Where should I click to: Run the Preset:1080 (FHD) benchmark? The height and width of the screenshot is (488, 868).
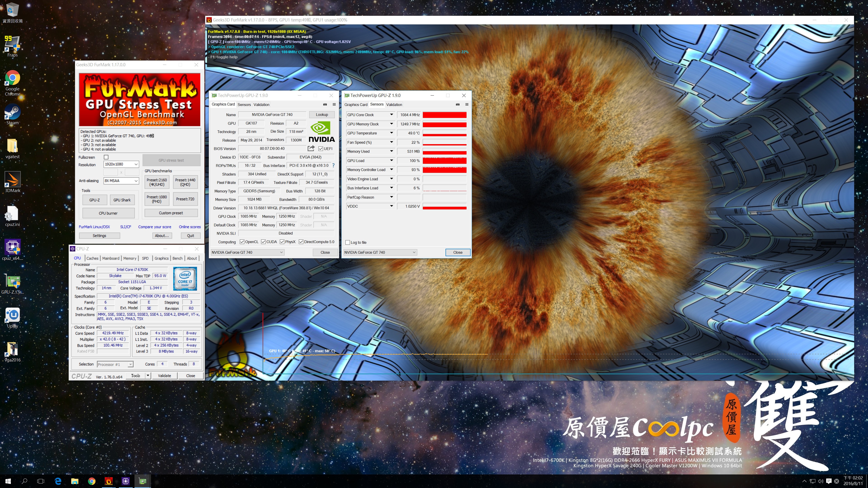pos(157,199)
